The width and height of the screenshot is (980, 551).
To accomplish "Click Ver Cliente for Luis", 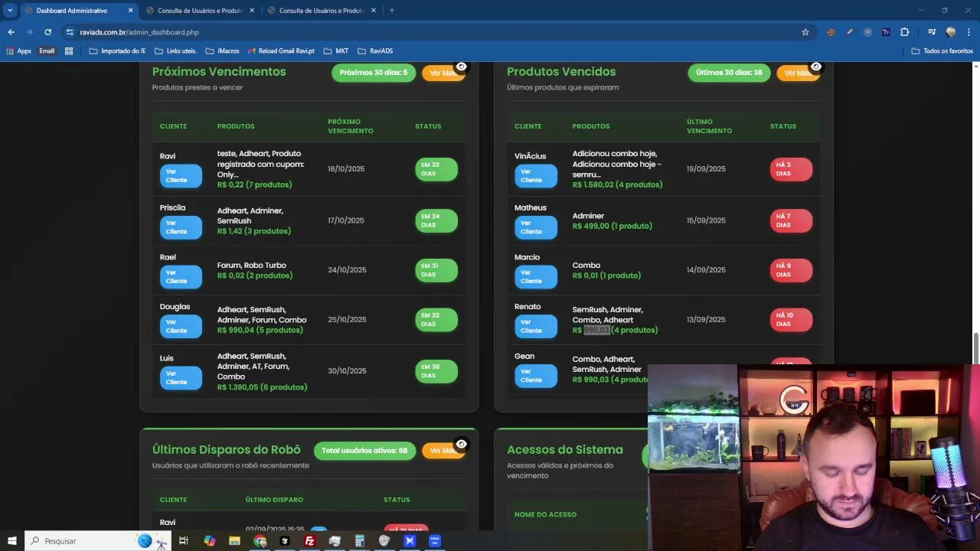I will pos(181,377).
